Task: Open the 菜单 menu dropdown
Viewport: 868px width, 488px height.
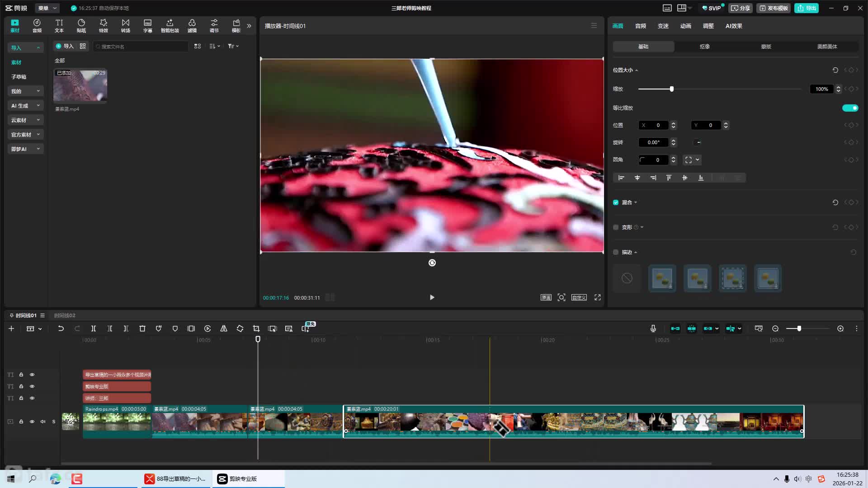Action: pos(47,8)
